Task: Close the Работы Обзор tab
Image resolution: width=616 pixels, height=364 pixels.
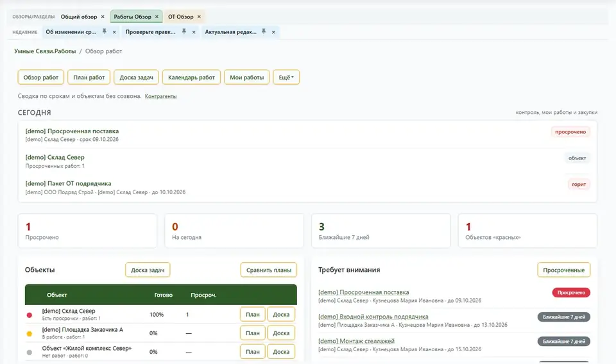Action: [157, 17]
